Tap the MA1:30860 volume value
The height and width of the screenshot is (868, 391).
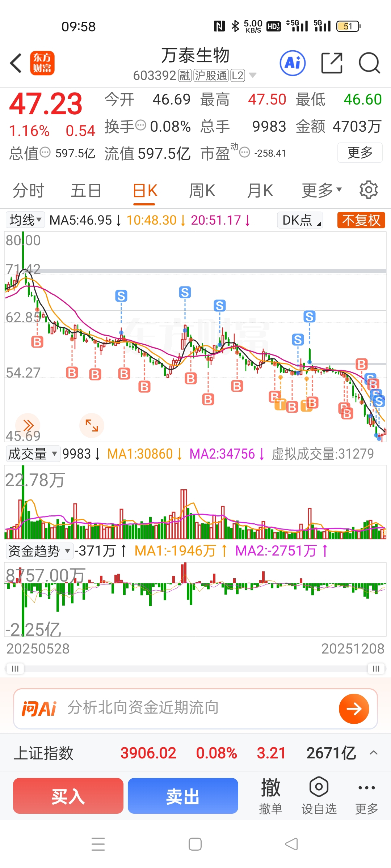(x=144, y=454)
